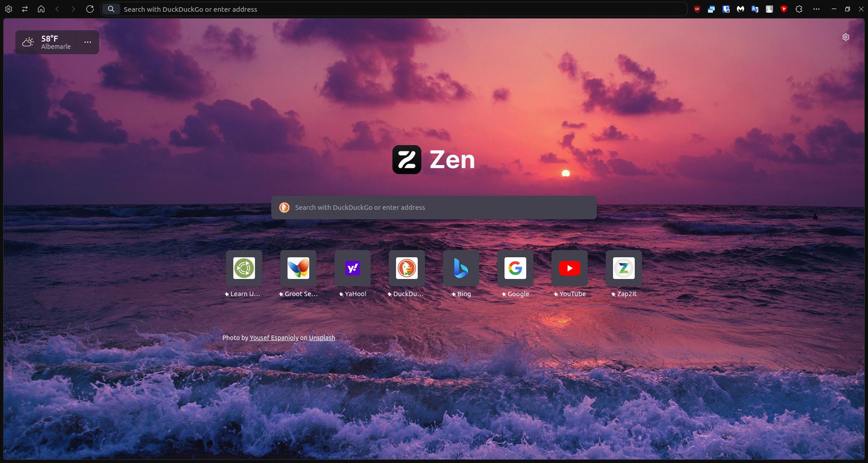Open the Extensions puzzle menu
This screenshot has height=463, width=868.
coord(799,9)
